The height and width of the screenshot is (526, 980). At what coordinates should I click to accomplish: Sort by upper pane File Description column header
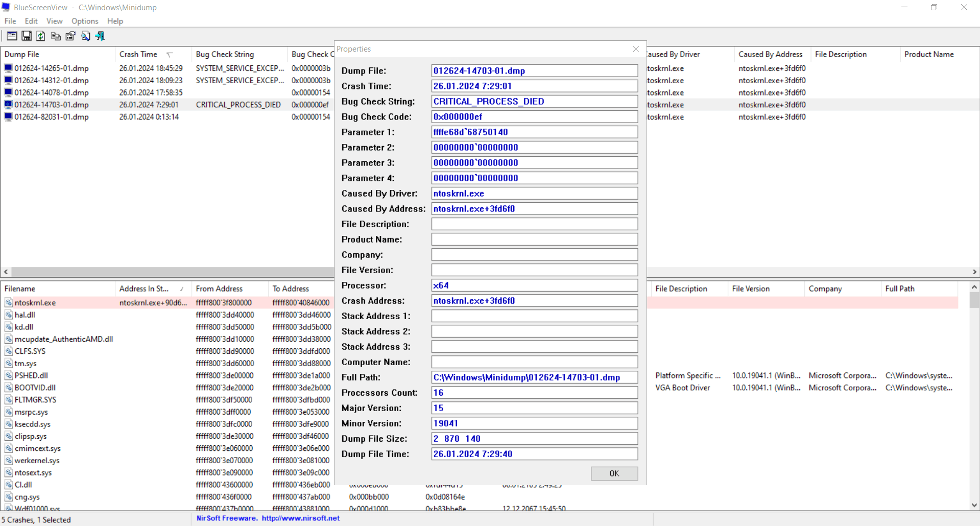pos(855,54)
